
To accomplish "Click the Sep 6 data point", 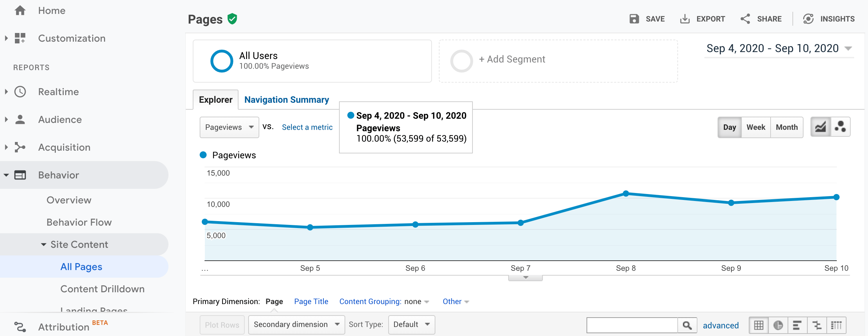I will coord(415,225).
